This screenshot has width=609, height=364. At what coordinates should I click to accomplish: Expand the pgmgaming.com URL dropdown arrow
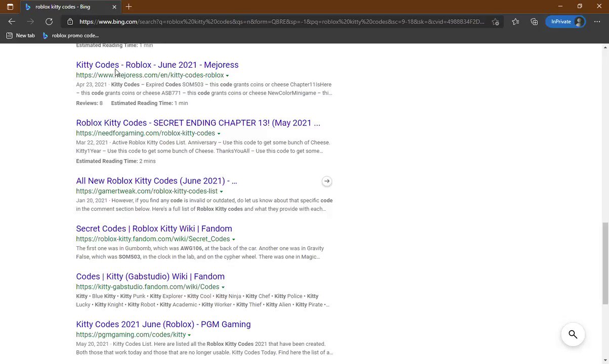[189, 335]
